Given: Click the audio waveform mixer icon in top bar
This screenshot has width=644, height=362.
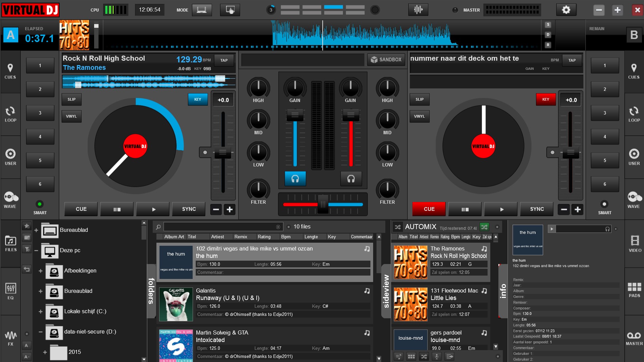Looking at the screenshot, I should pos(418,10).
